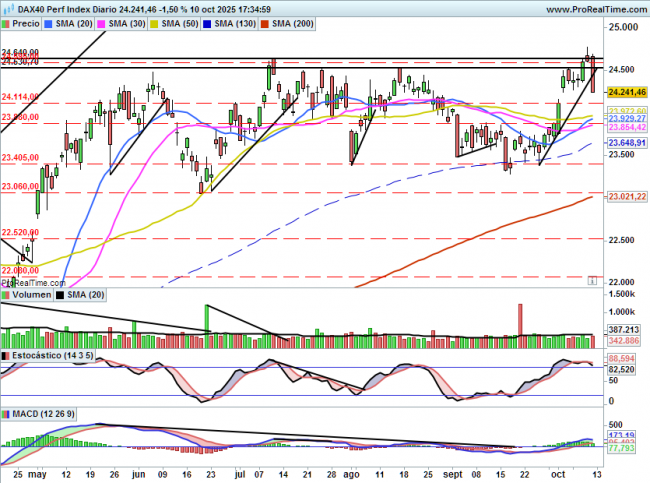Open the Precio settings label
650x483 pixels.
[27, 20]
